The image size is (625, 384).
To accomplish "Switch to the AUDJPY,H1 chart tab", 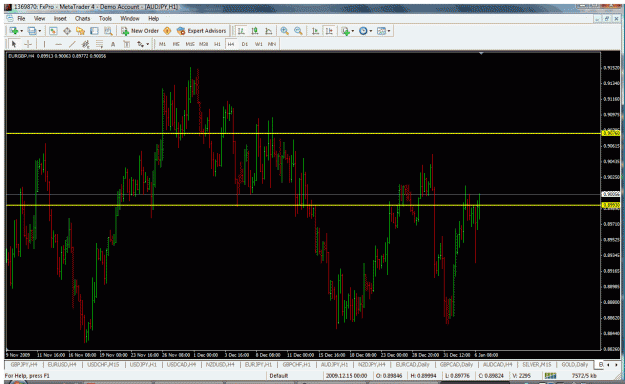I will [x=334, y=365].
